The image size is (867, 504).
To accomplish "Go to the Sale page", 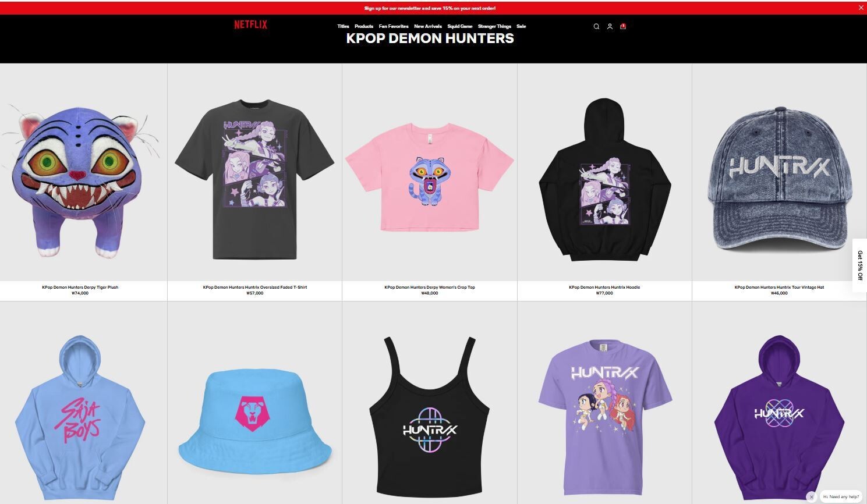I will point(521,26).
